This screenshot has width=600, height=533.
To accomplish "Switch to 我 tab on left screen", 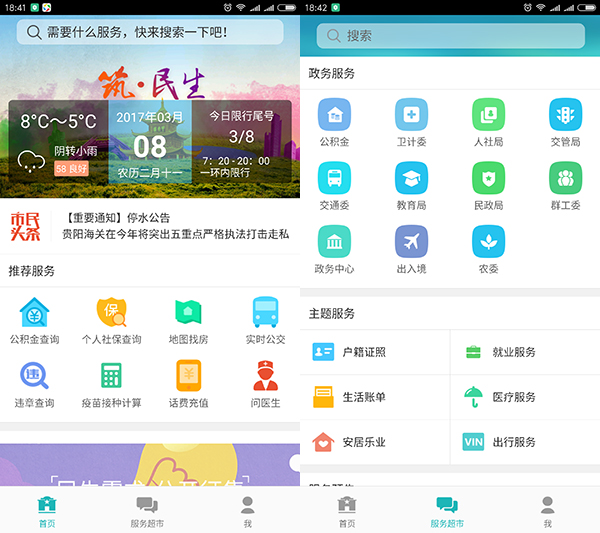I will (x=248, y=512).
